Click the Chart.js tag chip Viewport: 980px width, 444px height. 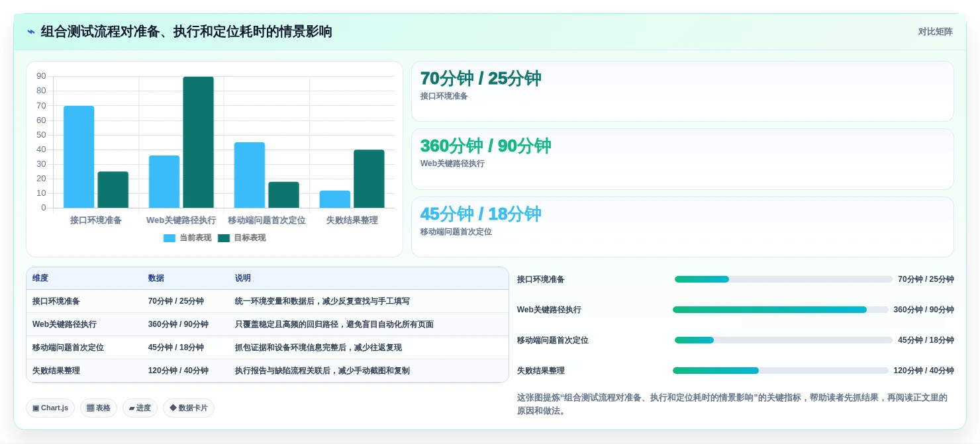click(50, 408)
